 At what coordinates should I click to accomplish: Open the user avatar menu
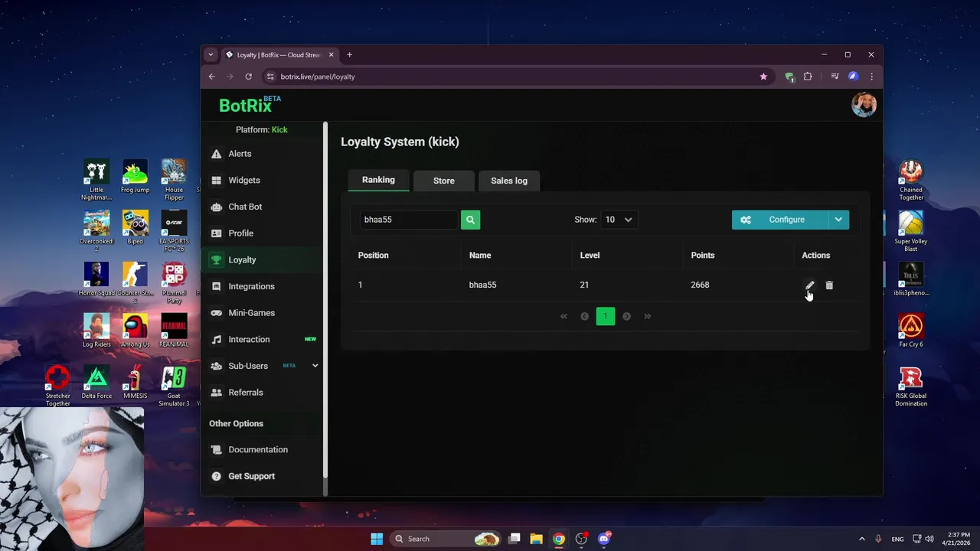(864, 105)
